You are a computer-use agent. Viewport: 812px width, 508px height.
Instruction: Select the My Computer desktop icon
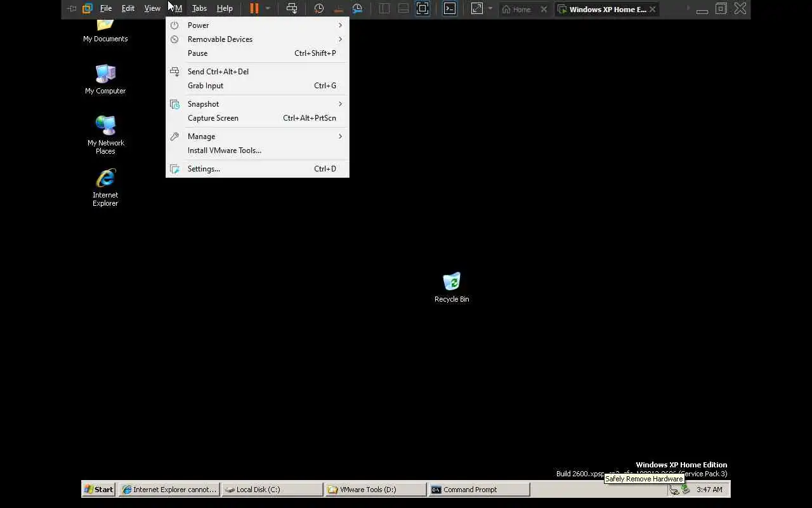click(105, 79)
